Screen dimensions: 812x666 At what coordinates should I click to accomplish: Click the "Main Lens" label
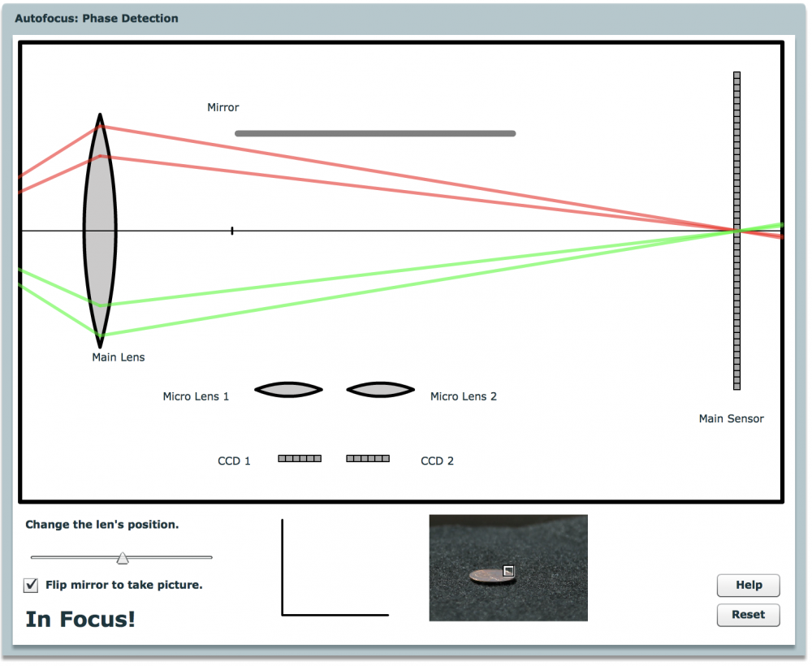pos(119,357)
